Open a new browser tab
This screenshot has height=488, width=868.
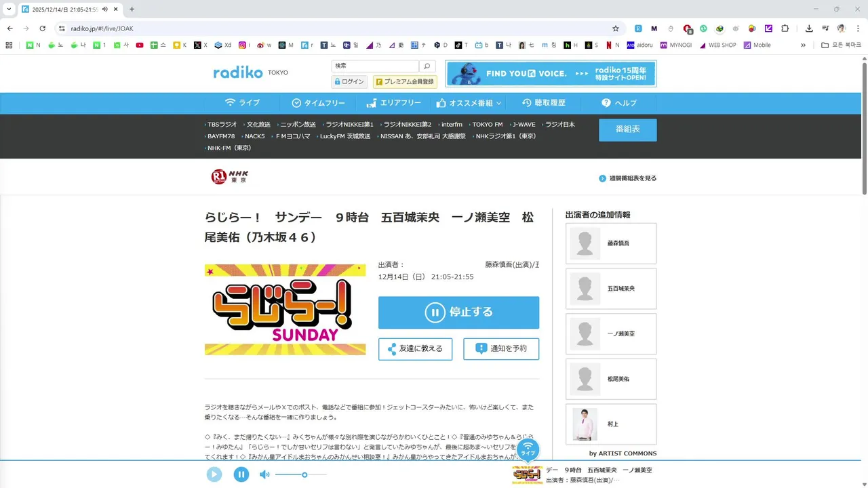click(132, 9)
